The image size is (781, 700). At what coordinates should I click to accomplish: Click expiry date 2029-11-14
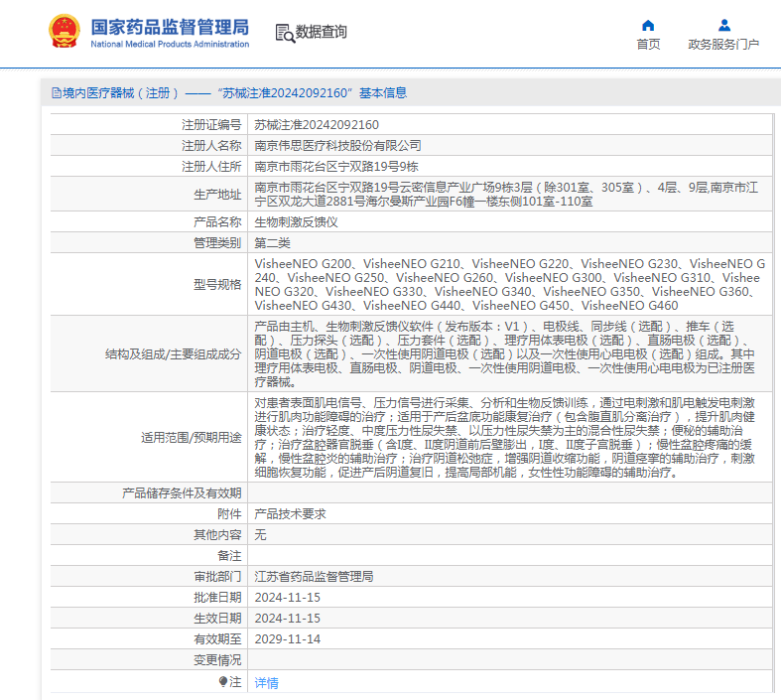[288, 638]
